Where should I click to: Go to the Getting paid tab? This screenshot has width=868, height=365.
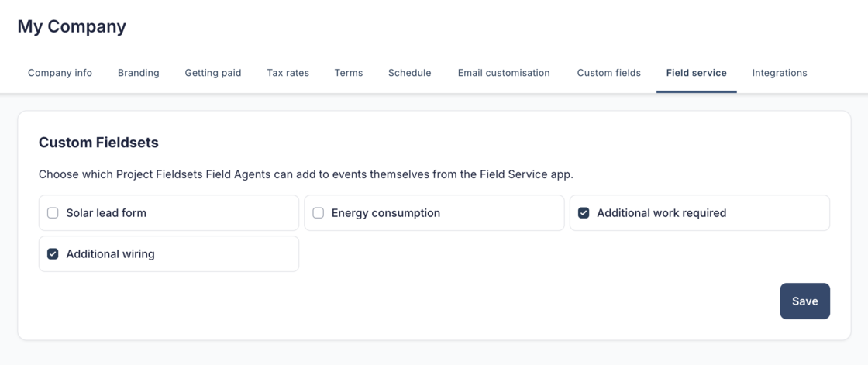point(212,73)
